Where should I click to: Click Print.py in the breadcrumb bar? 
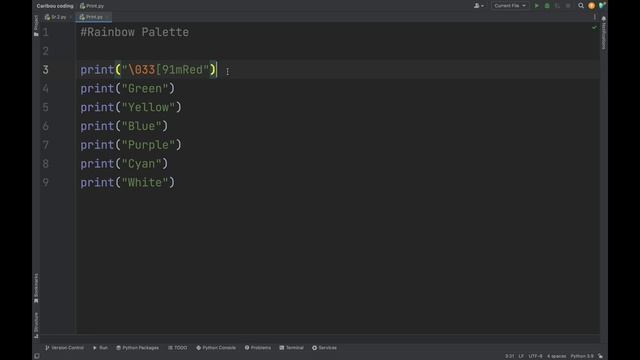coord(92,6)
